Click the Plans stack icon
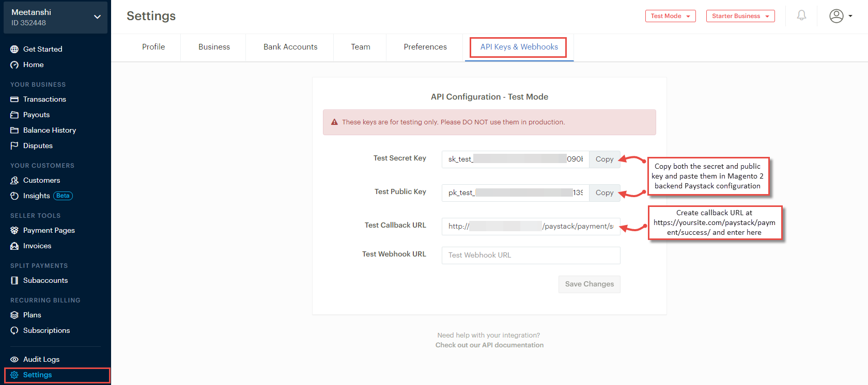The width and height of the screenshot is (868, 385). point(14,315)
